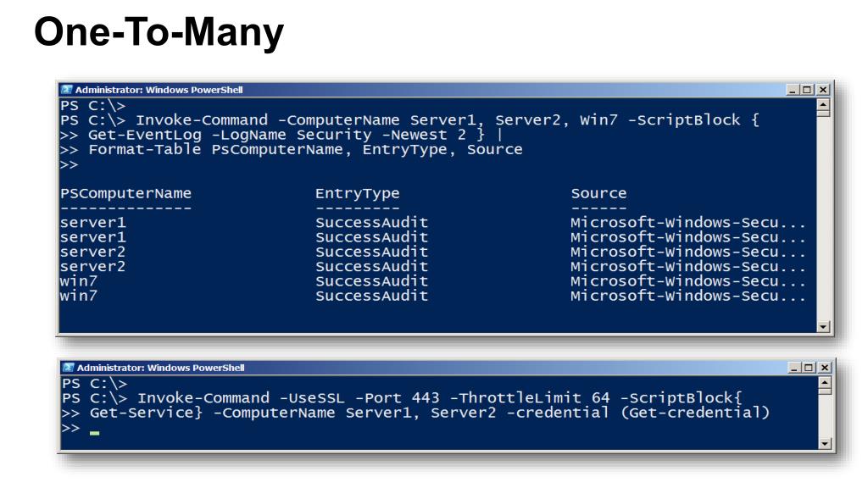Click the down scroll arrow in the upper console
The image size is (868, 488).
pyautogui.click(x=824, y=327)
